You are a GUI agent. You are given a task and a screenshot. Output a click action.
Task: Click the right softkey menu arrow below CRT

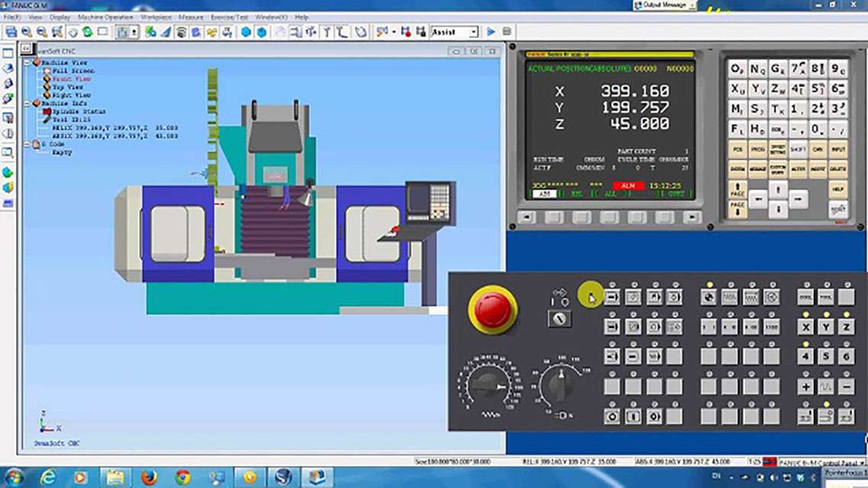click(x=691, y=217)
